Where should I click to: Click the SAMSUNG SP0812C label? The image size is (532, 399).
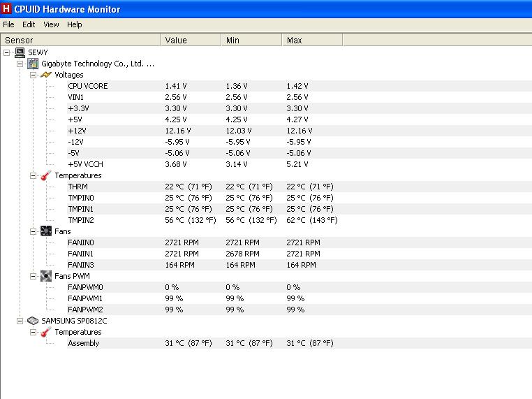click(x=74, y=321)
